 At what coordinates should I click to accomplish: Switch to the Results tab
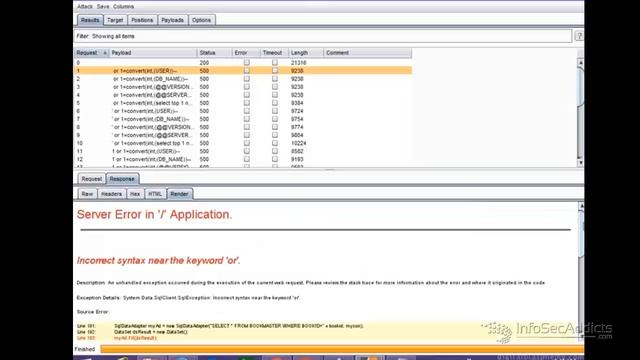coord(90,20)
